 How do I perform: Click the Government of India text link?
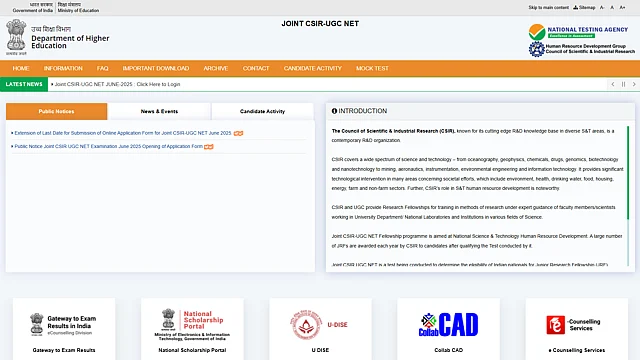click(33, 10)
